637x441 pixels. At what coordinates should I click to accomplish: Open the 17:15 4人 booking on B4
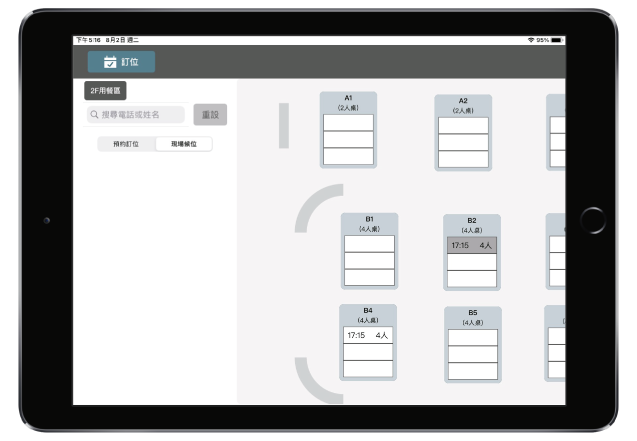(x=368, y=335)
